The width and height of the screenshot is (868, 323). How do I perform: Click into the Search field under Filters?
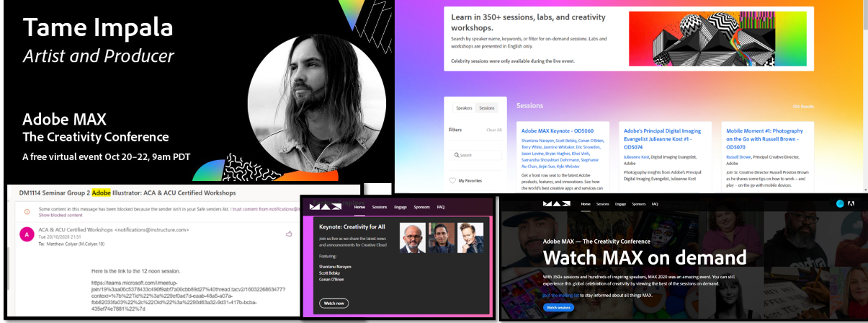(x=476, y=155)
